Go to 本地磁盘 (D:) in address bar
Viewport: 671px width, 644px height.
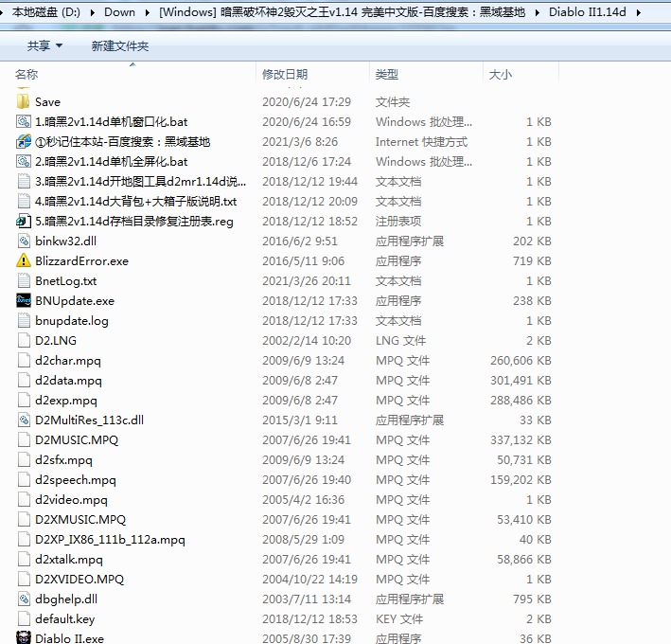point(46,12)
